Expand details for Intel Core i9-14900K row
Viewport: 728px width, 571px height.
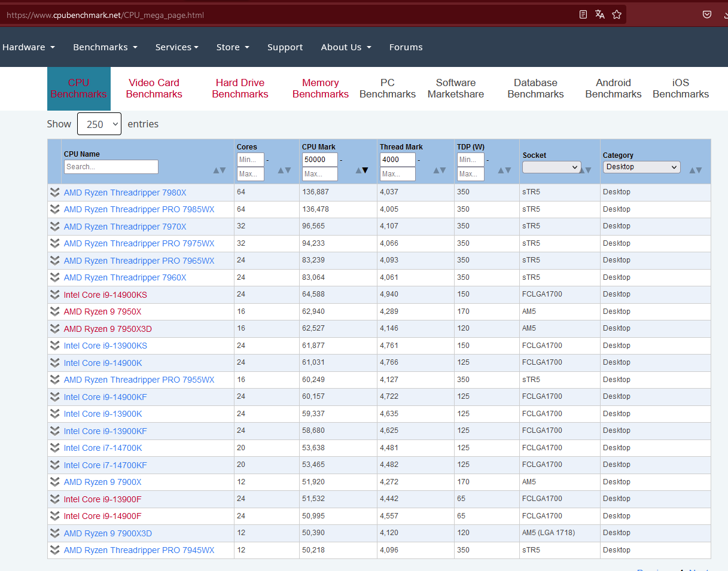click(55, 363)
